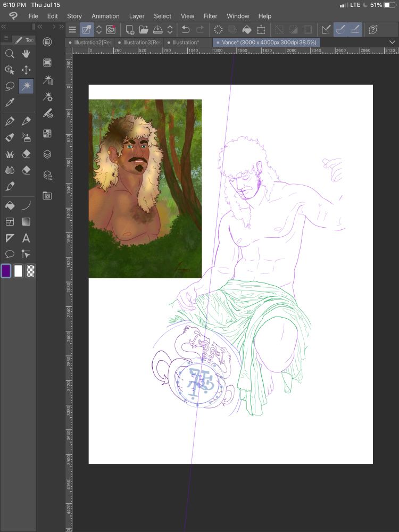Image resolution: width=399 pixels, height=532 pixels.
Task: Choose the purple main color swatch
Action: 6,271
